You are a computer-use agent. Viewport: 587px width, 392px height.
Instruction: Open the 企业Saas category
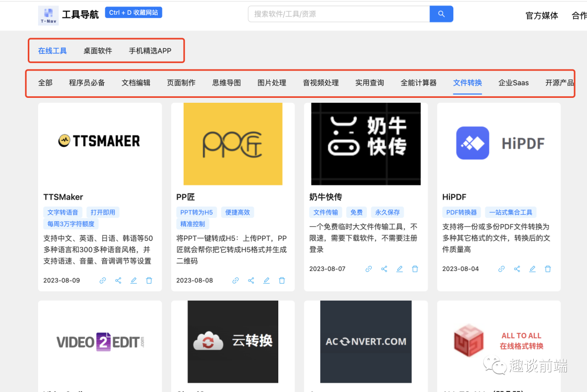[x=514, y=83]
